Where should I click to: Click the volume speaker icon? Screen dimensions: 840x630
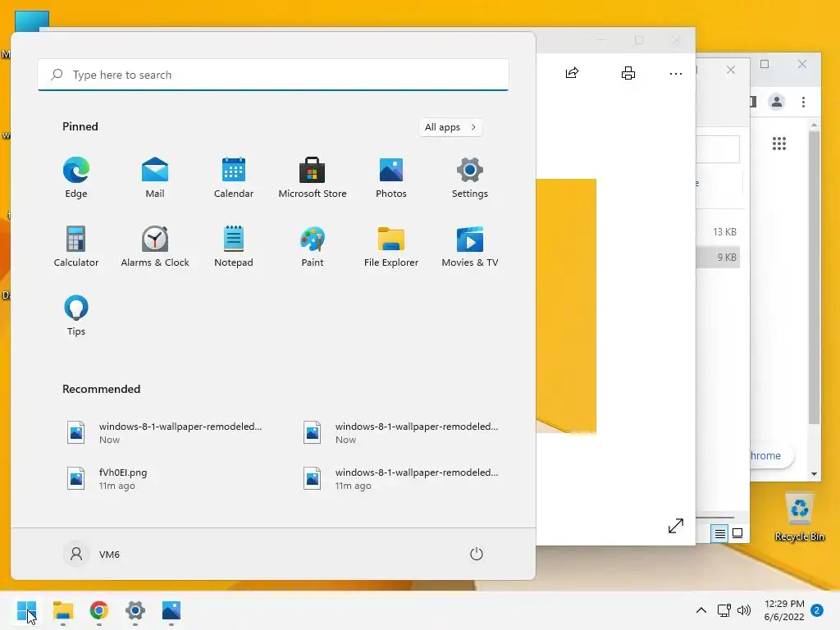(743, 610)
